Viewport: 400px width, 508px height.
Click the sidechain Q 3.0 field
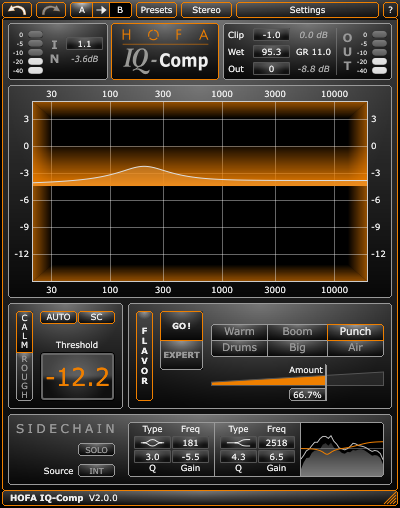152,457
